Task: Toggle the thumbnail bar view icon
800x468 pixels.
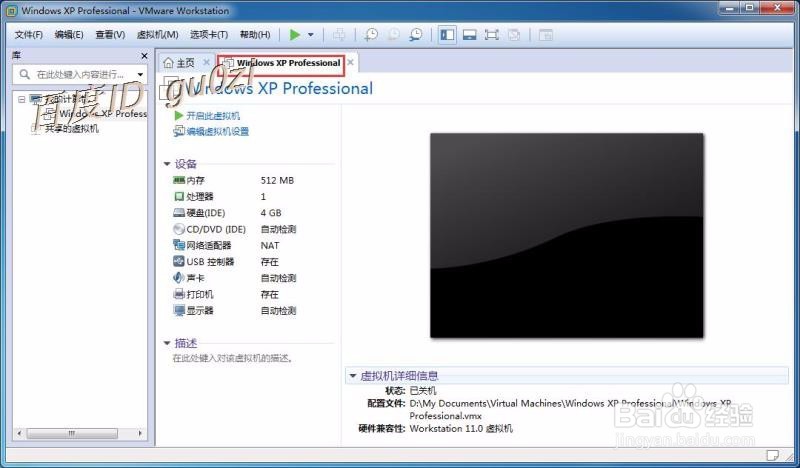Action: pos(469,35)
